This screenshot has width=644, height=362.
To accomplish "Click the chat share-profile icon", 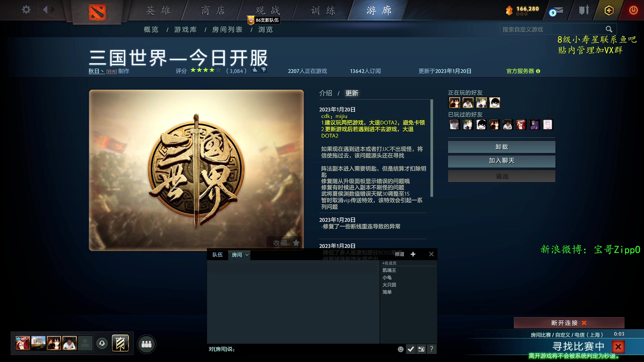I will click(421, 349).
